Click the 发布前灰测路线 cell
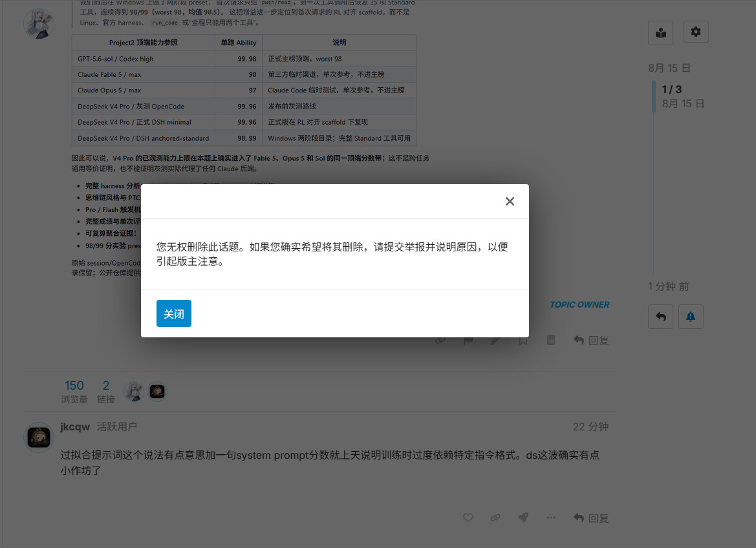Screen dimensions: 756x548 pos(339,106)
